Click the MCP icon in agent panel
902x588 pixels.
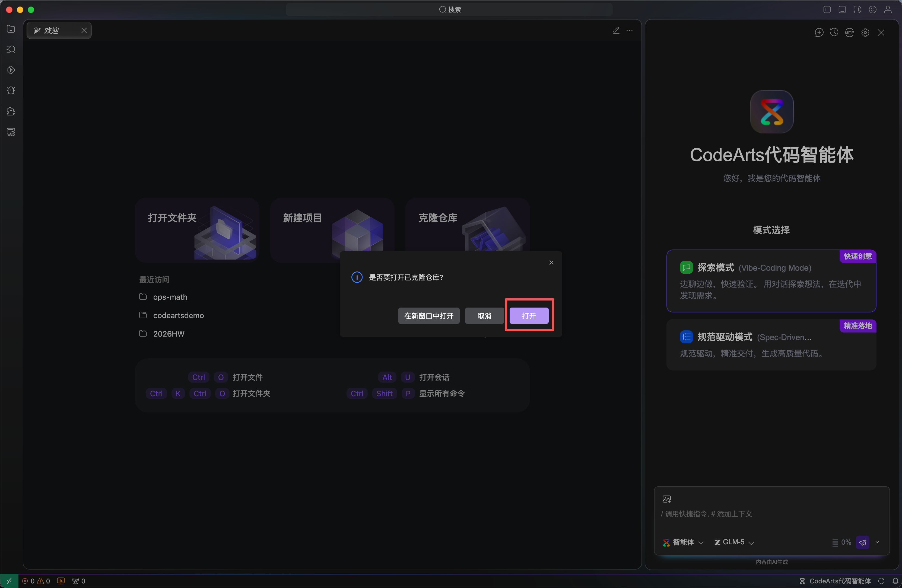pyautogui.click(x=849, y=33)
